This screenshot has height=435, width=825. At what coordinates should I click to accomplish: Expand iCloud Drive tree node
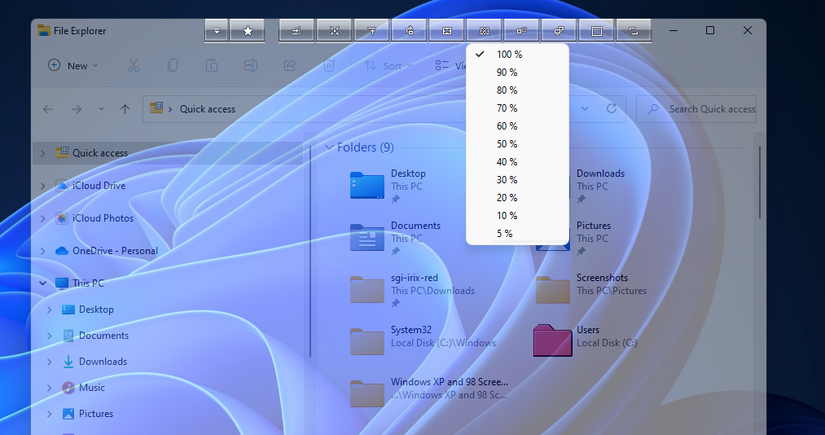[43, 186]
